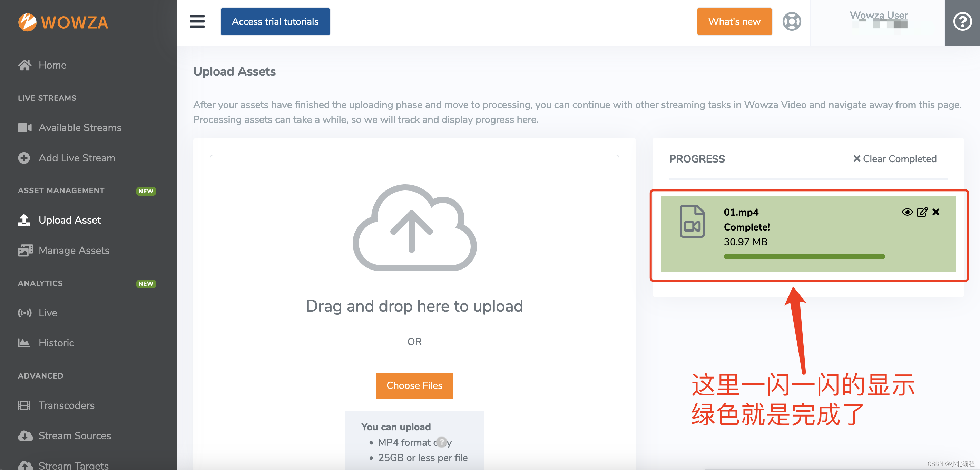Click the Historic chart icon
980x470 pixels.
(24, 343)
